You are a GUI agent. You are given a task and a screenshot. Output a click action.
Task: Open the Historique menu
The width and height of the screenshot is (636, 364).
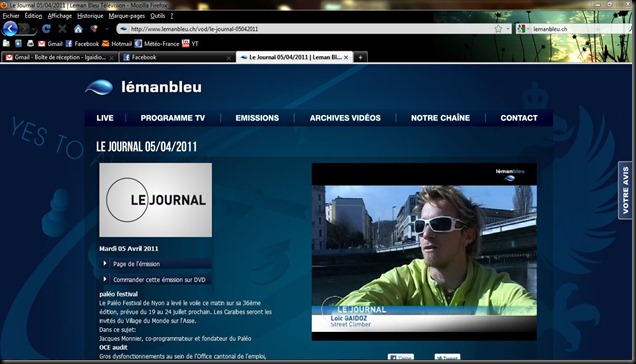[x=90, y=16]
